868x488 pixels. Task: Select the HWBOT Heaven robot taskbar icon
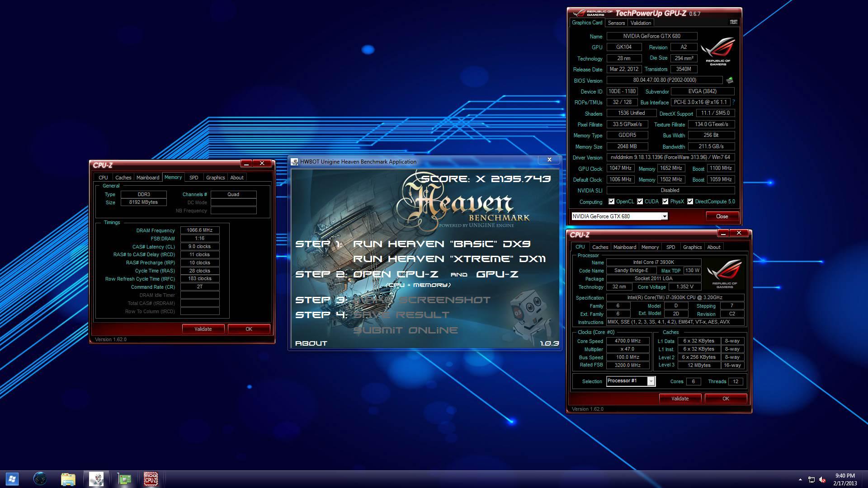click(96, 479)
